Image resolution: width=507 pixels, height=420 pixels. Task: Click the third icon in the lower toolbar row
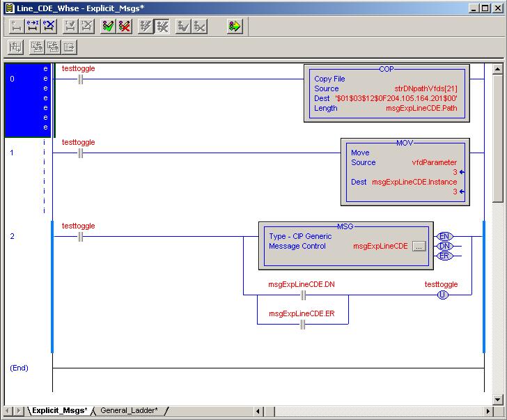click(x=53, y=47)
